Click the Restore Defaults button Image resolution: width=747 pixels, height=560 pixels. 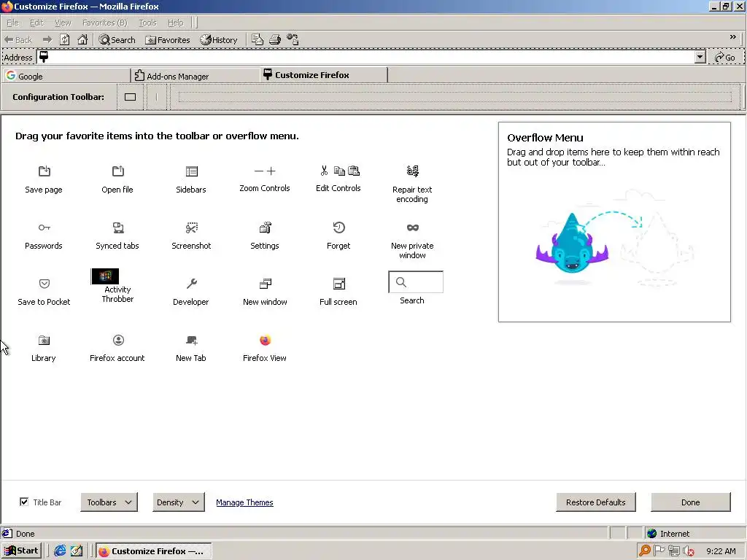coord(595,502)
